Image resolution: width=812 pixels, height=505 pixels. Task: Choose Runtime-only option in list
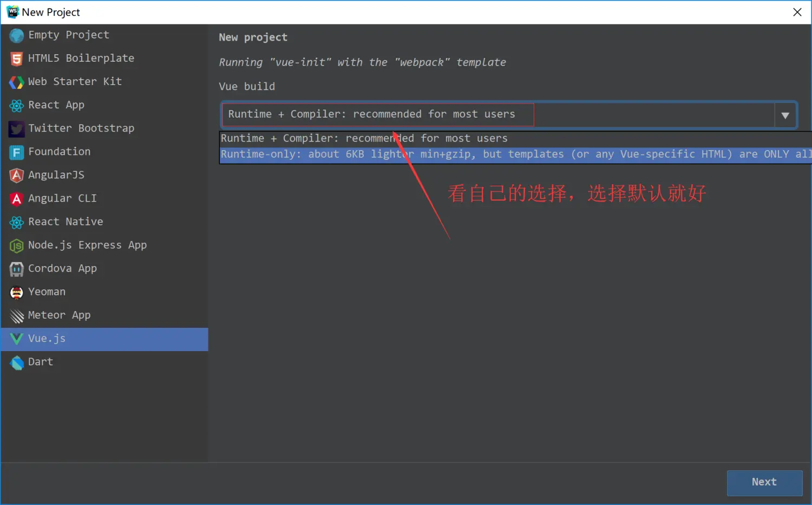coord(515,154)
